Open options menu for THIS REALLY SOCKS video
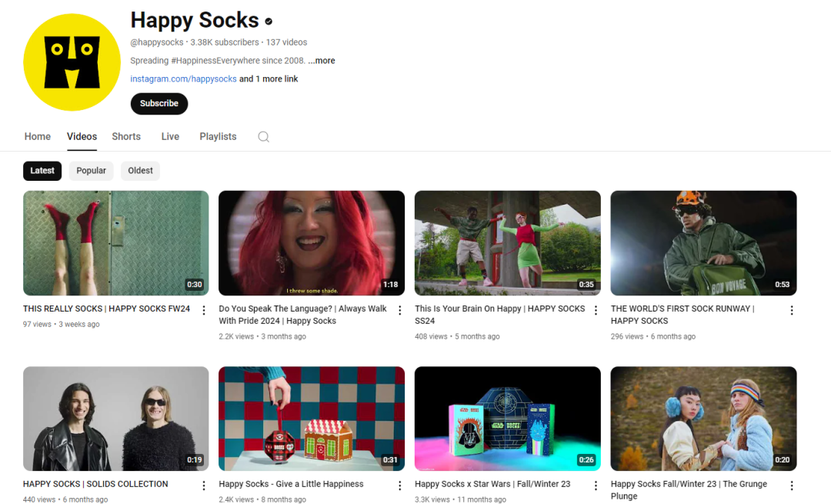 click(x=203, y=311)
